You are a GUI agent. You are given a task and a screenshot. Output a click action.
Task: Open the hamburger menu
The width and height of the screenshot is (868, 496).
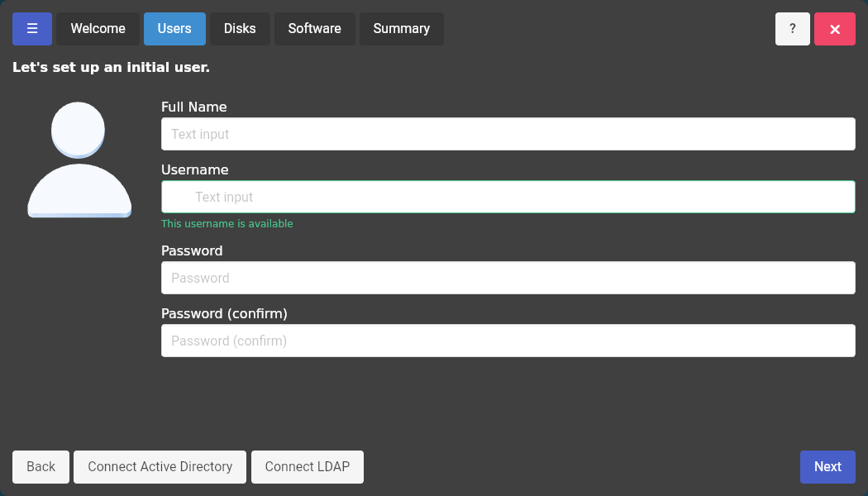point(32,29)
